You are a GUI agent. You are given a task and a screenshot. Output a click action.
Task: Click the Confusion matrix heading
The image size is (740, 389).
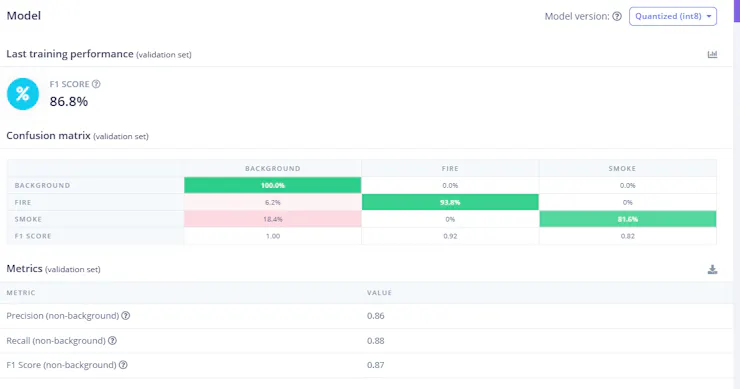pos(48,135)
